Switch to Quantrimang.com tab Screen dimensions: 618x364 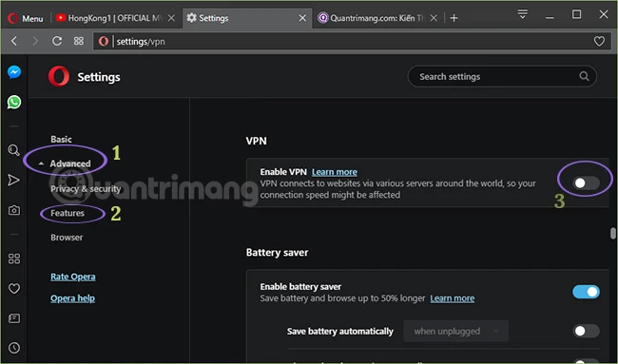click(377, 18)
